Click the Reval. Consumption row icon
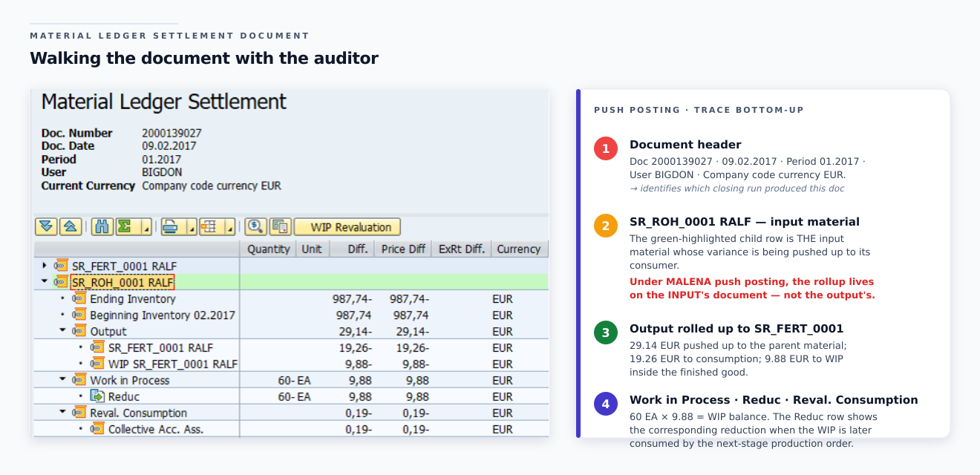The width and height of the screenshot is (980, 475). tap(79, 413)
